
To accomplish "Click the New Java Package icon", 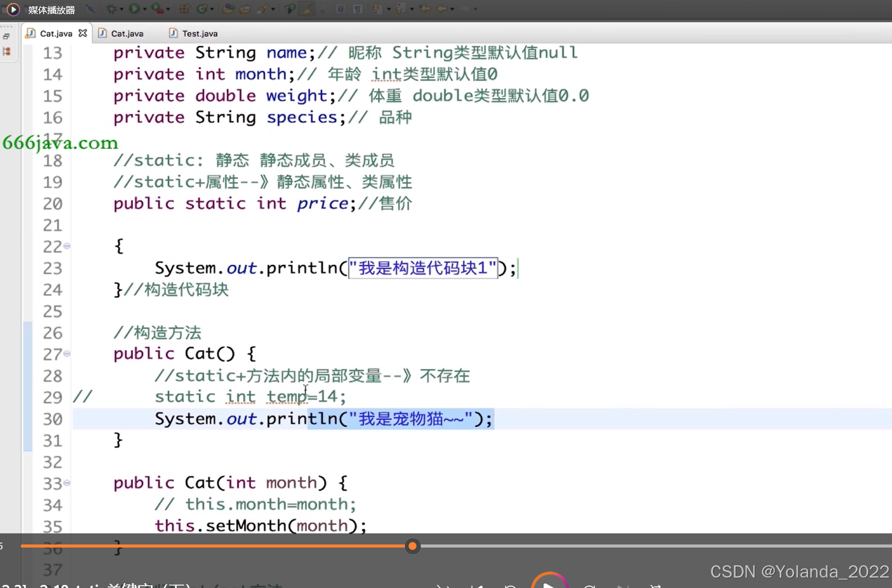I will (184, 9).
